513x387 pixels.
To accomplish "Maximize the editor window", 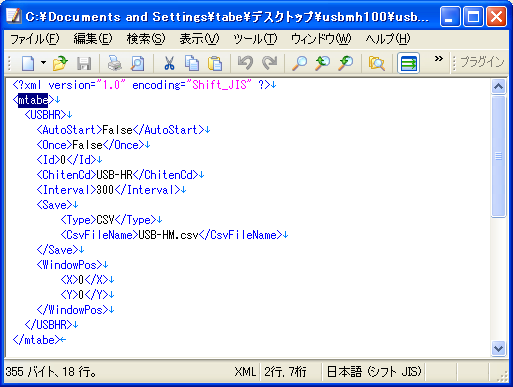I will pyautogui.click(x=473, y=16).
